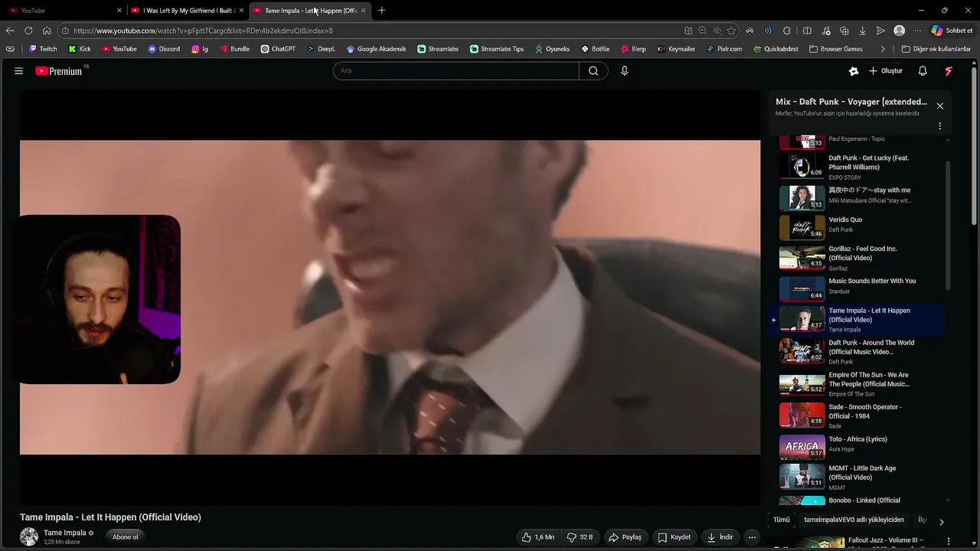980x551 pixels.
Task: Open browser downloads
Action: point(862,31)
